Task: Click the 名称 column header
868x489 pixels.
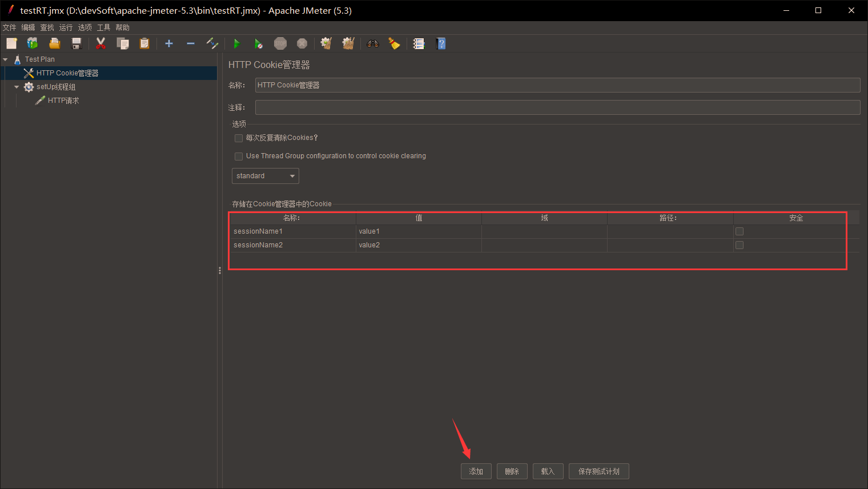Action: coord(292,218)
